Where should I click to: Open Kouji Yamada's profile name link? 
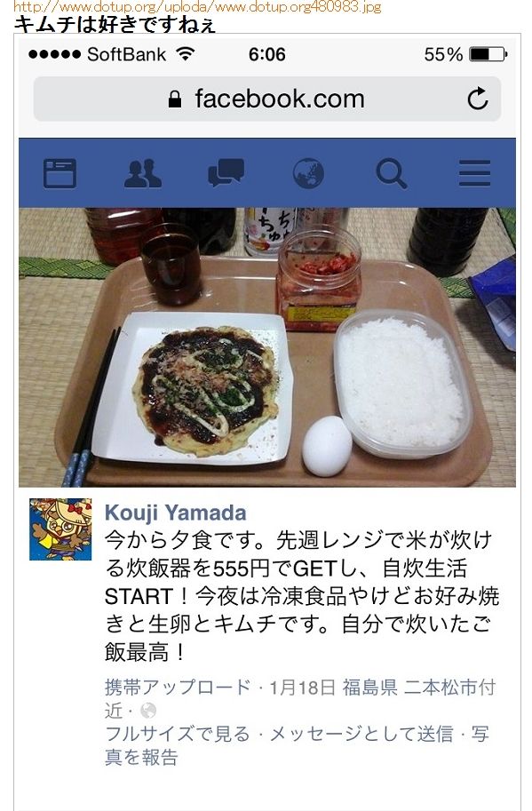click(x=175, y=513)
